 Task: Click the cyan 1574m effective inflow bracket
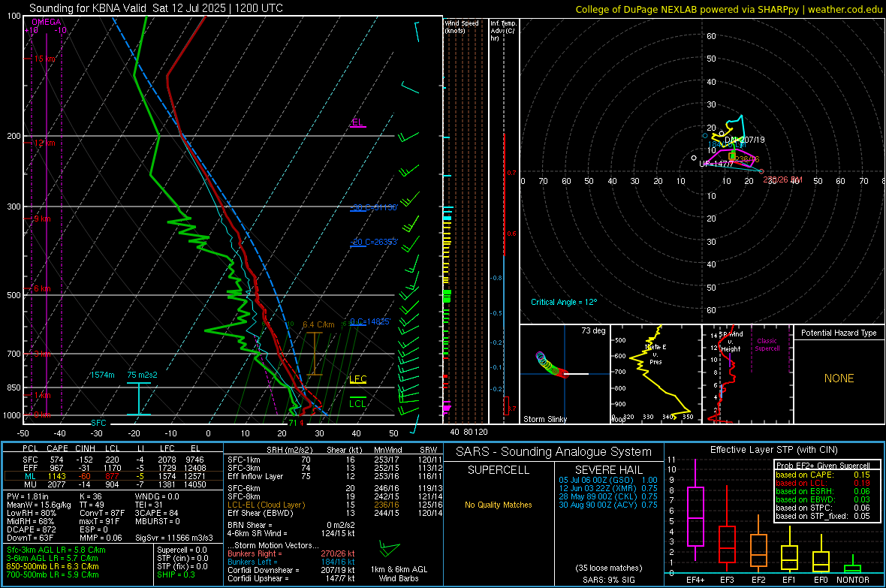138,400
